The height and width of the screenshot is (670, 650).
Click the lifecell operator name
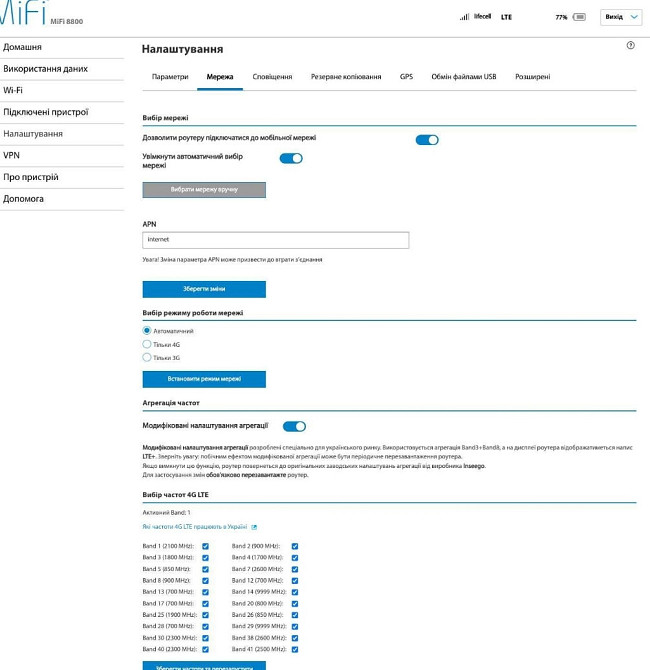click(x=482, y=17)
